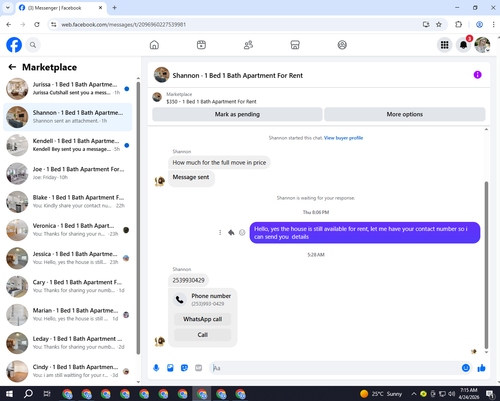500x401 pixels.
Task: Send a thumbs-up like
Action: click(x=481, y=368)
